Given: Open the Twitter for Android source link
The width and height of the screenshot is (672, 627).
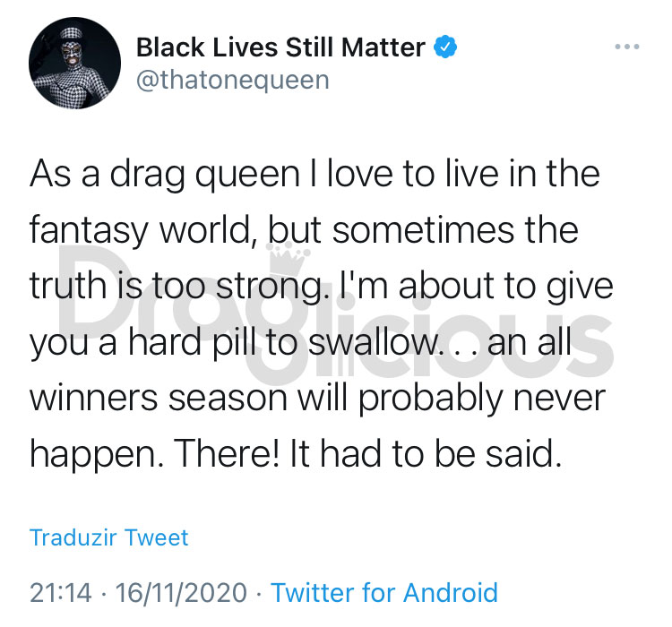Looking at the screenshot, I should click(x=384, y=592).
